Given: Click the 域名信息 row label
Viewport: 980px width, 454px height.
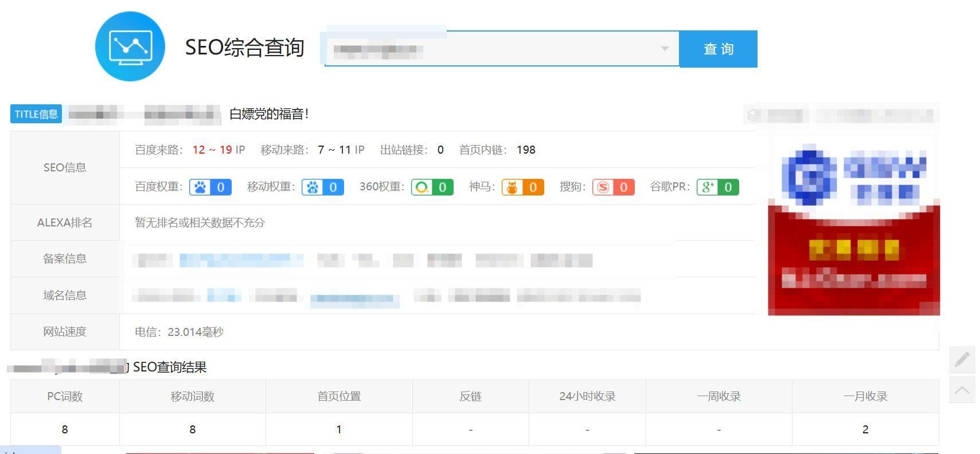Looking at the screenshot, I should click(65, 295).
